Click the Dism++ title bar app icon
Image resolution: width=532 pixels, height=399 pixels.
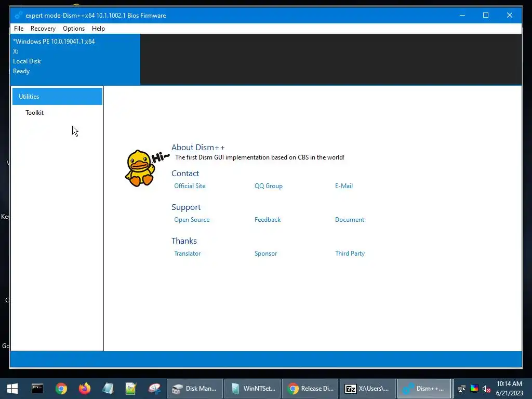(19, 15)
